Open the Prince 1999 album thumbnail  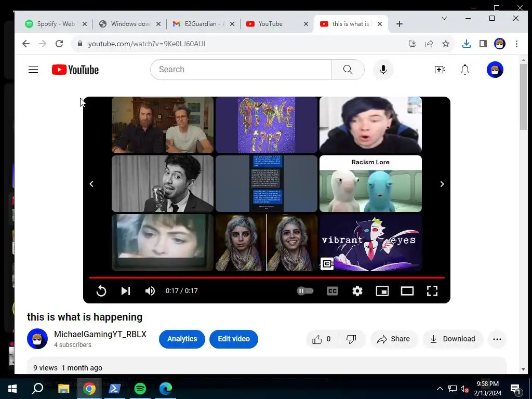click(x=267, y=125)
